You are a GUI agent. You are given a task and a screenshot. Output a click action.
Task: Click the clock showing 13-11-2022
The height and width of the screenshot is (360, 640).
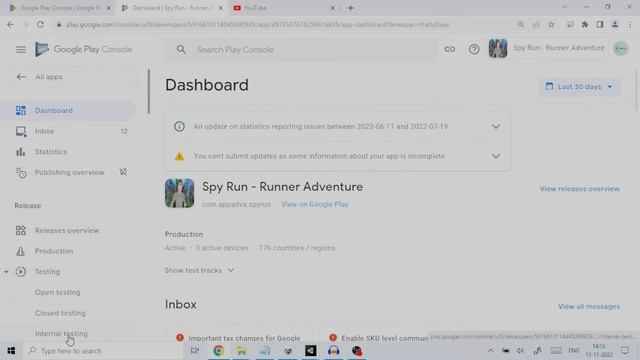point(599,351)
